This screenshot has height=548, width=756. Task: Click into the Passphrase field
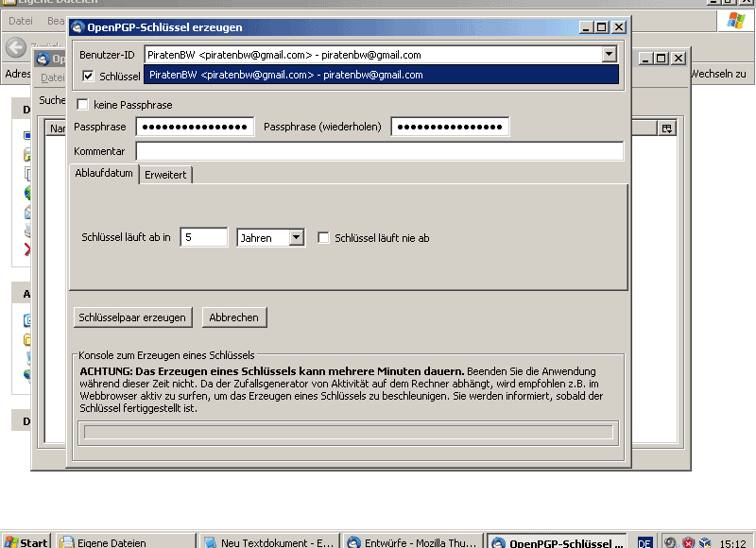pyautogui.click(x=195, y=127)
